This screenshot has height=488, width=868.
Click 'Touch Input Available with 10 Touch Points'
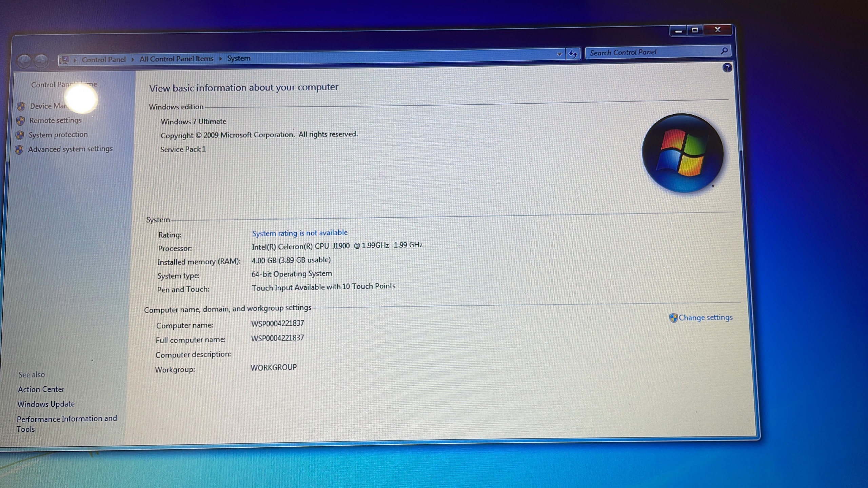coord(323,287)
